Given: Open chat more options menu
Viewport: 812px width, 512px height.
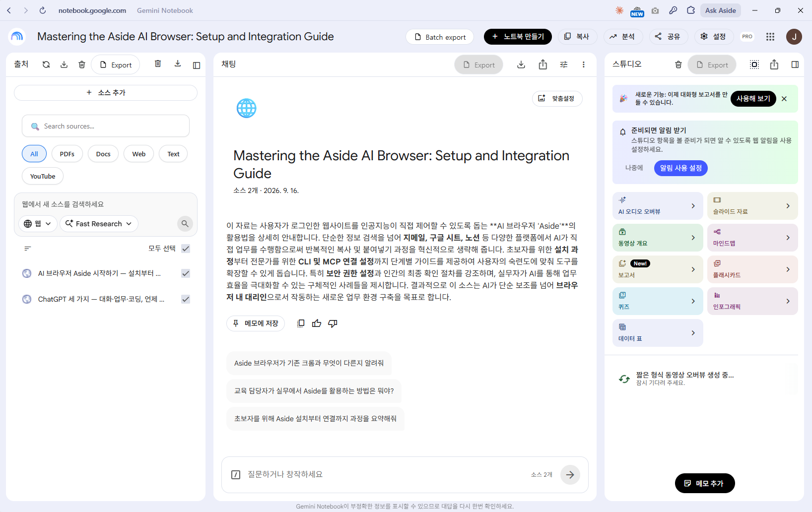Looking at the screenshot, I should pyautogui.click(x=584, y=64).
